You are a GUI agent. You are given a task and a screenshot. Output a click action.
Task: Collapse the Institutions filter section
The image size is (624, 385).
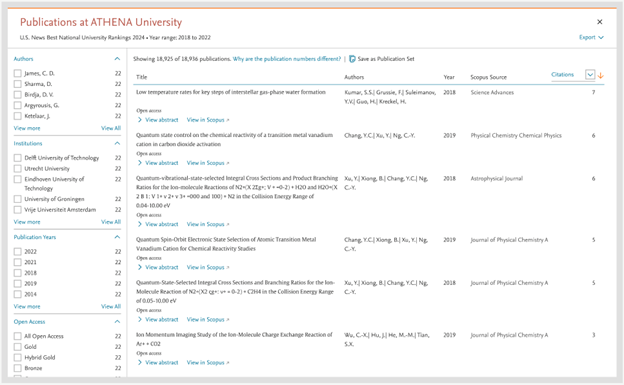(x=117, y=143)
